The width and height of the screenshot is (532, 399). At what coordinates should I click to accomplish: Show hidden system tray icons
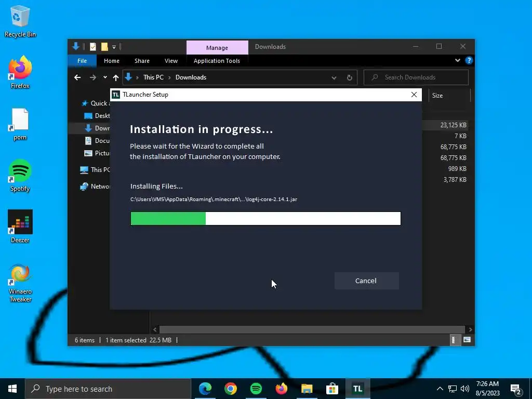click(440, 389)
